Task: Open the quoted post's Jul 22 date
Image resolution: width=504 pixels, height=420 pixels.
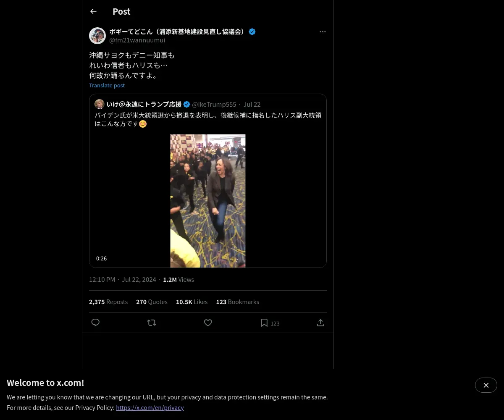Action: (252, 104)
